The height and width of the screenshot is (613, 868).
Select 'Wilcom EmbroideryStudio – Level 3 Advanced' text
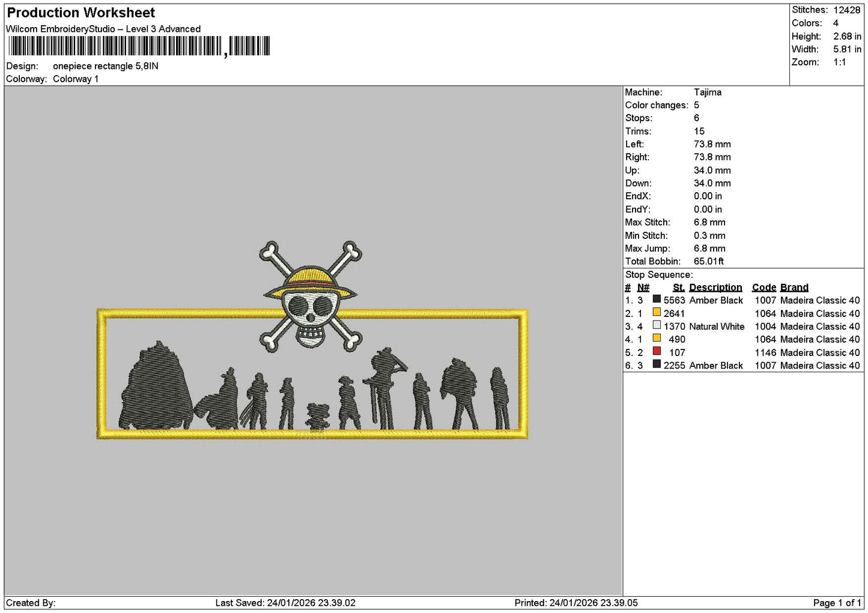coord(103,29)
